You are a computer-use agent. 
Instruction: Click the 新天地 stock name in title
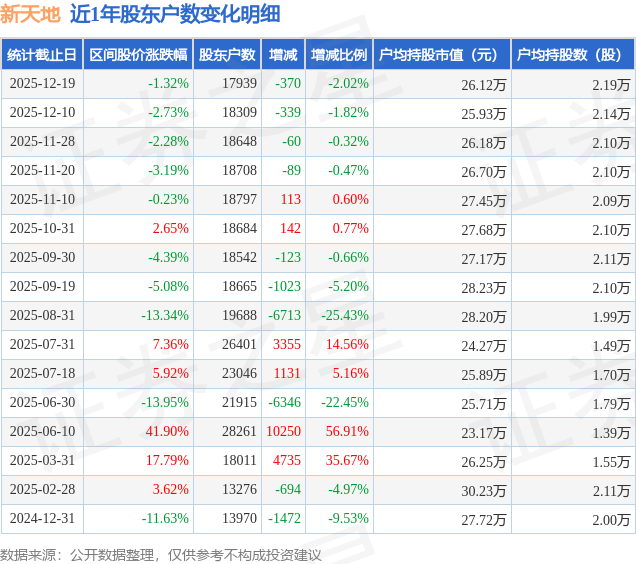pos(30,15)
